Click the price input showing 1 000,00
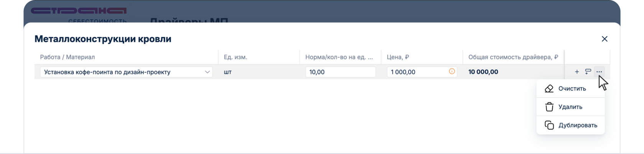This screenshot has height=154, width=644. (416, 72)
